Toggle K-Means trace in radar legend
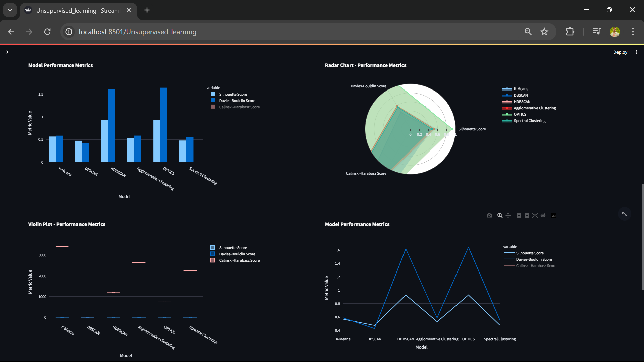The height and width of the screenshot is (362, 644). [515, 89]
